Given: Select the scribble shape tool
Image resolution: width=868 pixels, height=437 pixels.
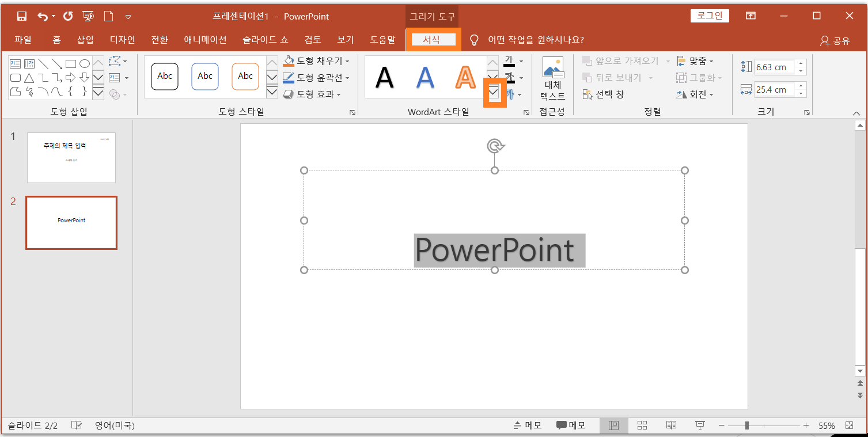Looking at the screenshot, I should (x=29, y=91).
